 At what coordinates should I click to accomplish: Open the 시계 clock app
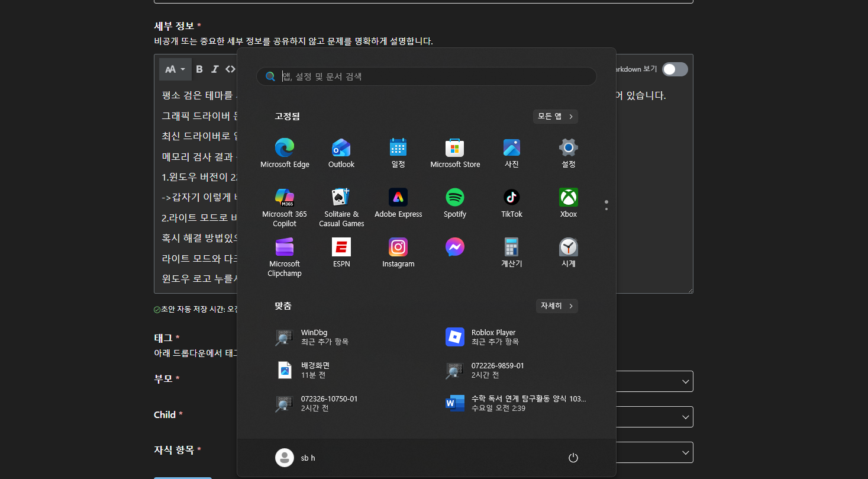(569, 253)
